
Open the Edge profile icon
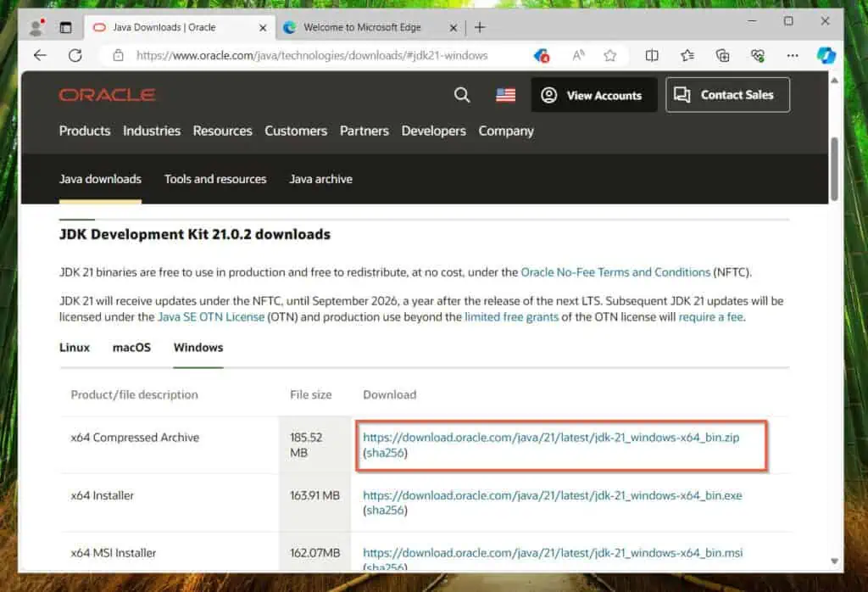36,27
